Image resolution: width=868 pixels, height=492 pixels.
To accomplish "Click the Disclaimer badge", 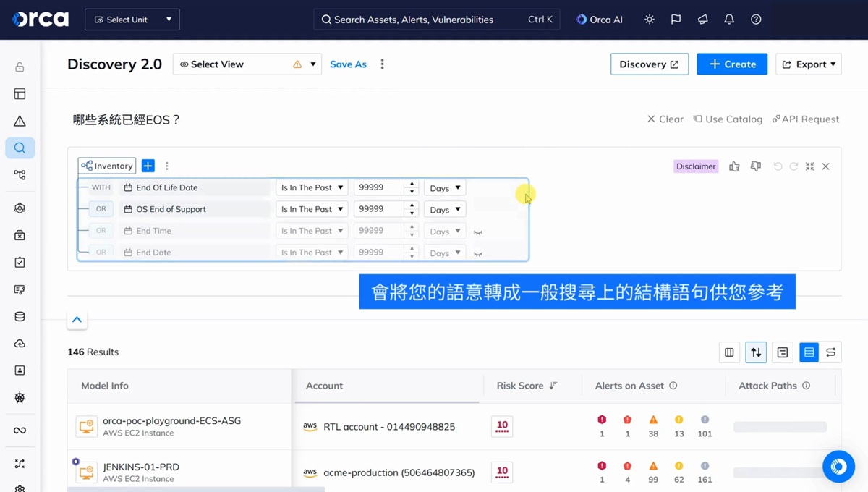I will [x=696, y=166].
